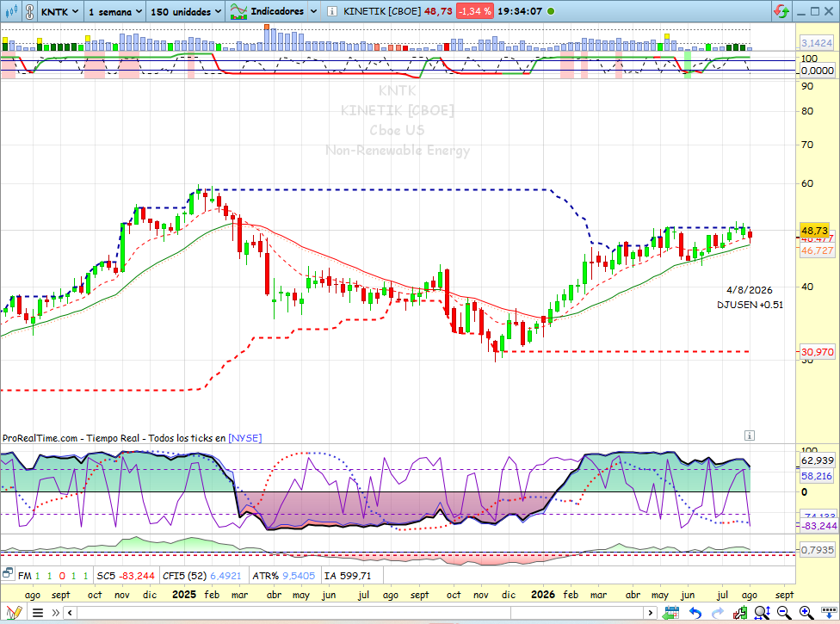Click the green status dot next to the clock
Viewport: 840px width, 624px height.
click(x=551, y=11)
